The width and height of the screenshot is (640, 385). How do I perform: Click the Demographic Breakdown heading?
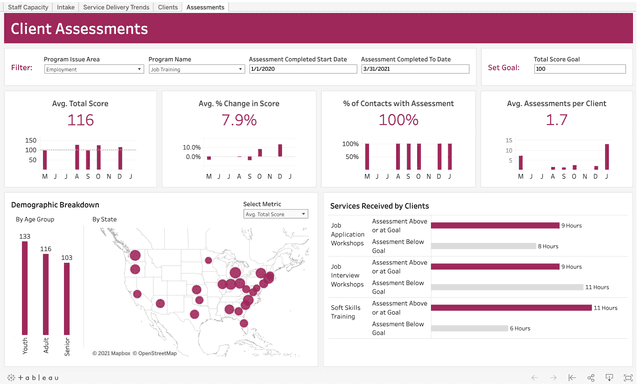(x=55, y=205)
